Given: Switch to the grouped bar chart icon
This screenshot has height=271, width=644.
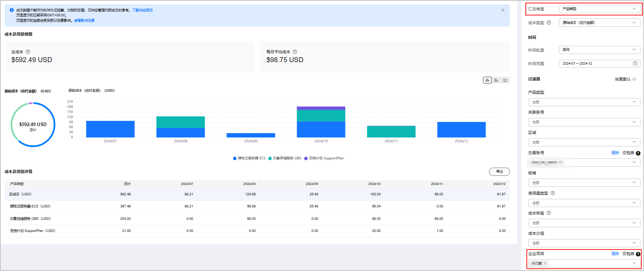Looking at the screenshot, I should [x=496, y=80].
